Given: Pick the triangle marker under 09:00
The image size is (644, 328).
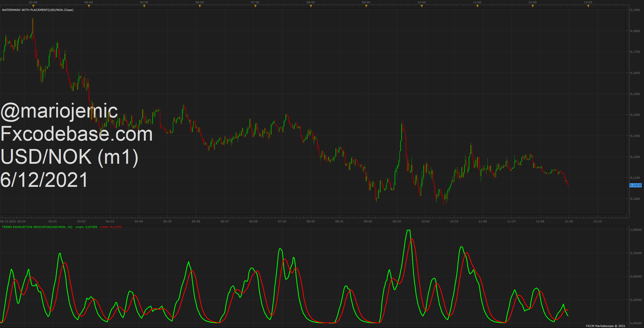Looking at the screenshot, I should point(366,6).
